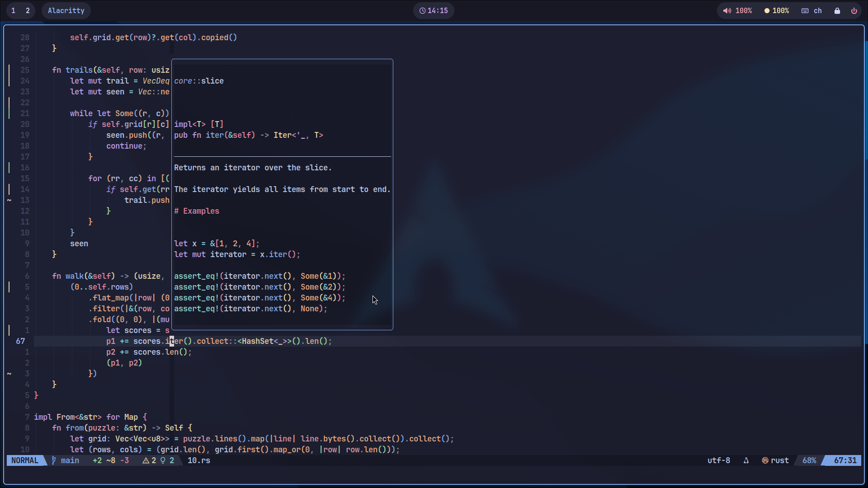Click the volume speaker icon

pyautogui.click(x=727, y=11)
